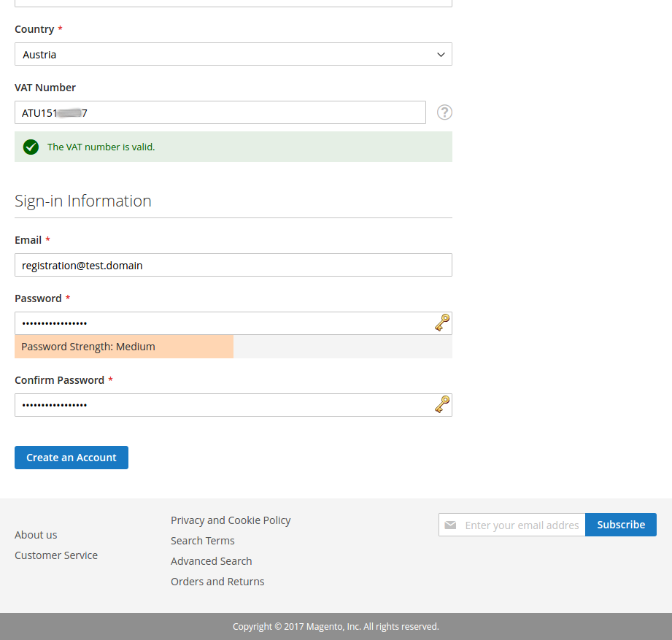Click the key icon in Password field

(442, 323)
